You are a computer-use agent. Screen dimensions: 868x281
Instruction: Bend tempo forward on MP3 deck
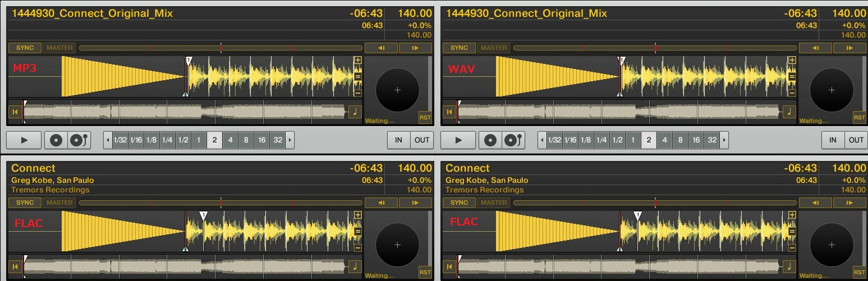[x=415, y=48]
